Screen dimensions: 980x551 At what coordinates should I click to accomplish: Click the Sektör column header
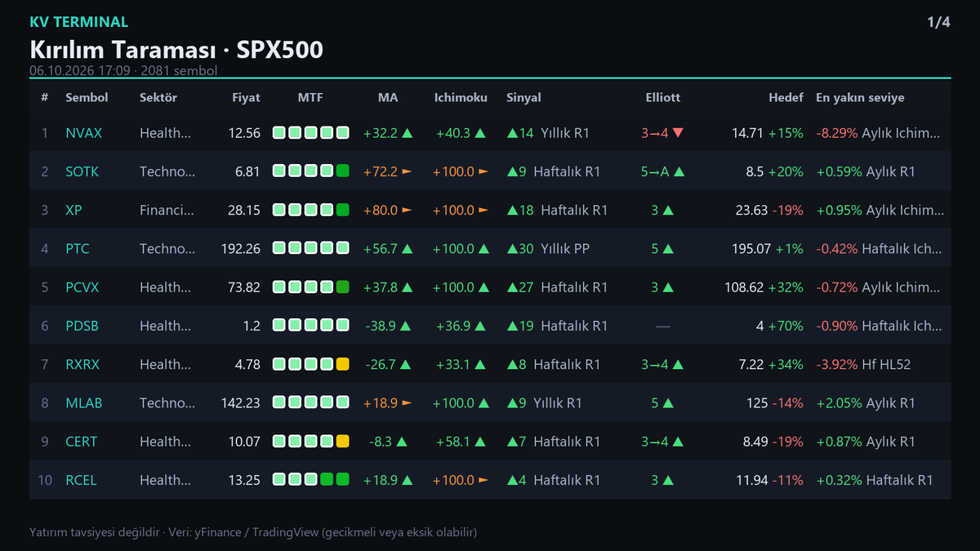pos(158,97)
